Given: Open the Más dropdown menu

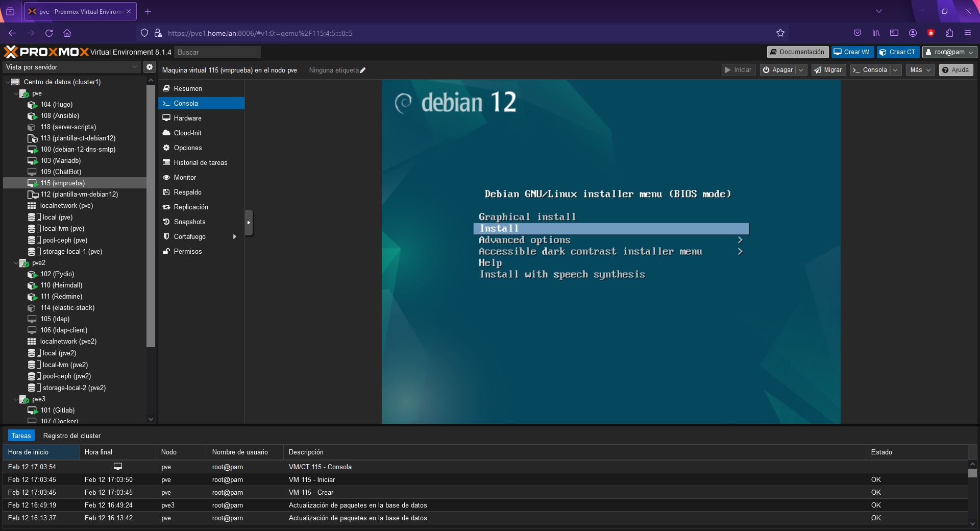Looking at the screenshot, I should [920, 70].
